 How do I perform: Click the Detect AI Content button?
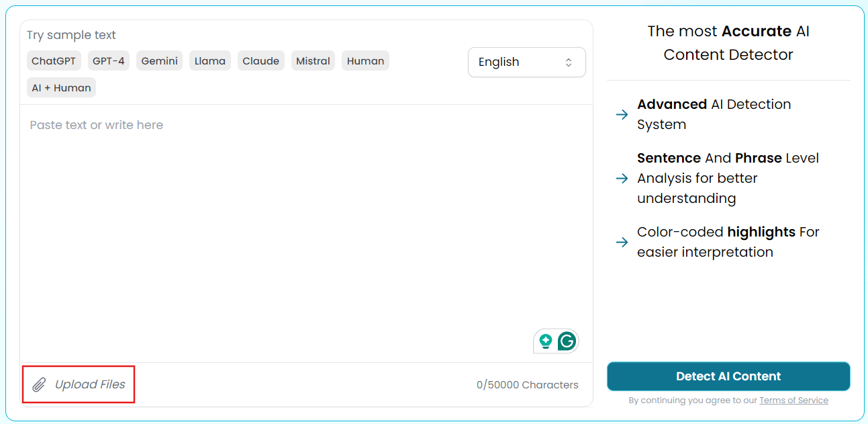(728, 376)
